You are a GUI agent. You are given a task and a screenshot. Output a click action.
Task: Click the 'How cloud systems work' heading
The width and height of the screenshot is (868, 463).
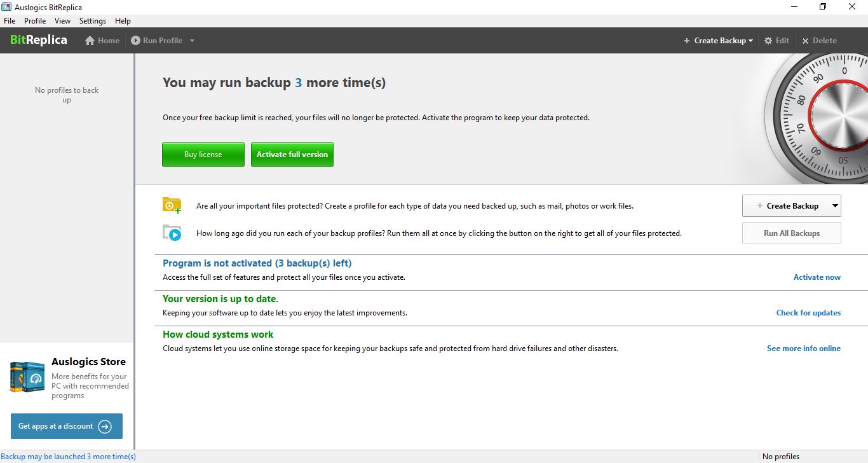218,335
